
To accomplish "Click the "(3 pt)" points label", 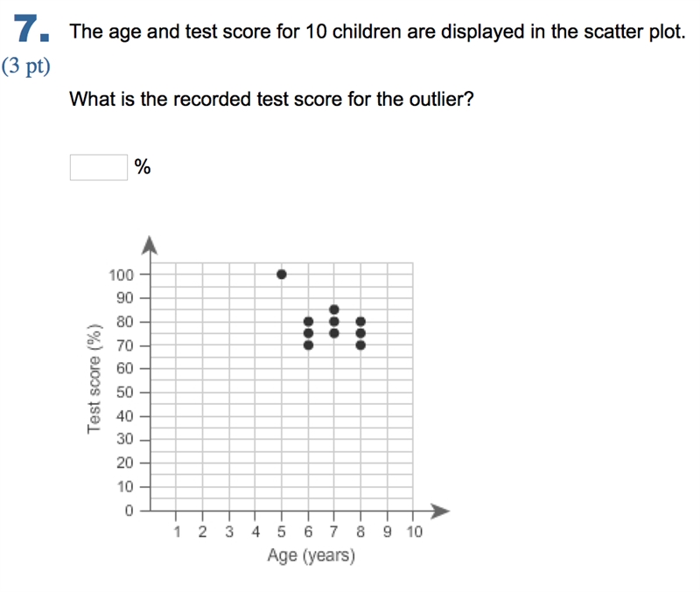I will coord(26,66).
